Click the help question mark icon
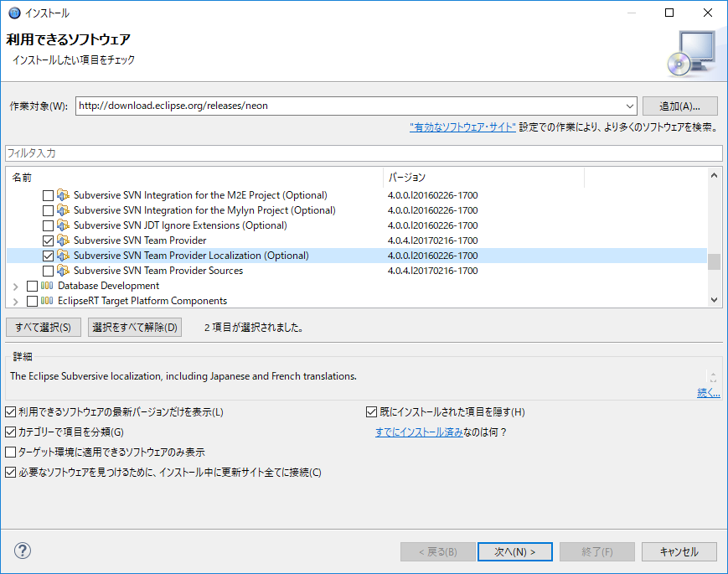This screenshot has width=728, height=574. coord(22,551)
